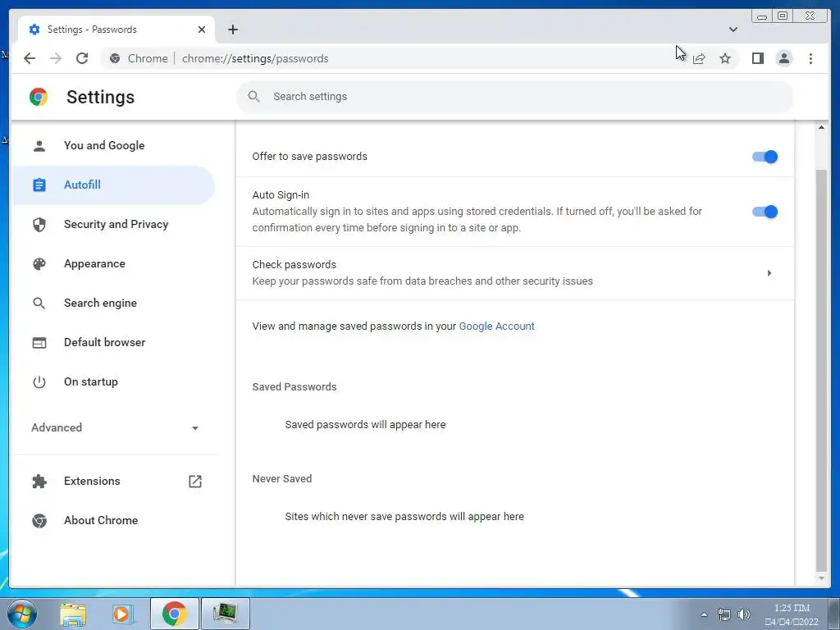Open On startup settings
The height and width of the screenshot is (630, 840).
tap(113, 382)
